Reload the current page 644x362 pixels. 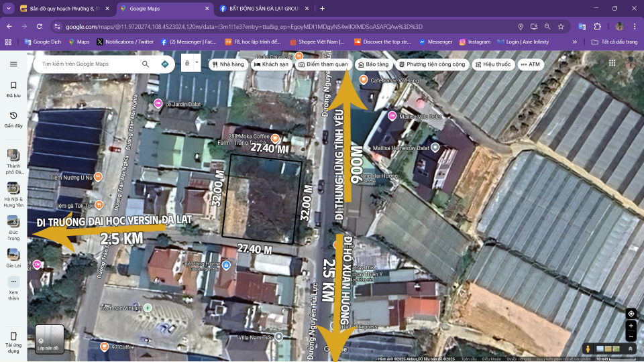tap(40, 26)
